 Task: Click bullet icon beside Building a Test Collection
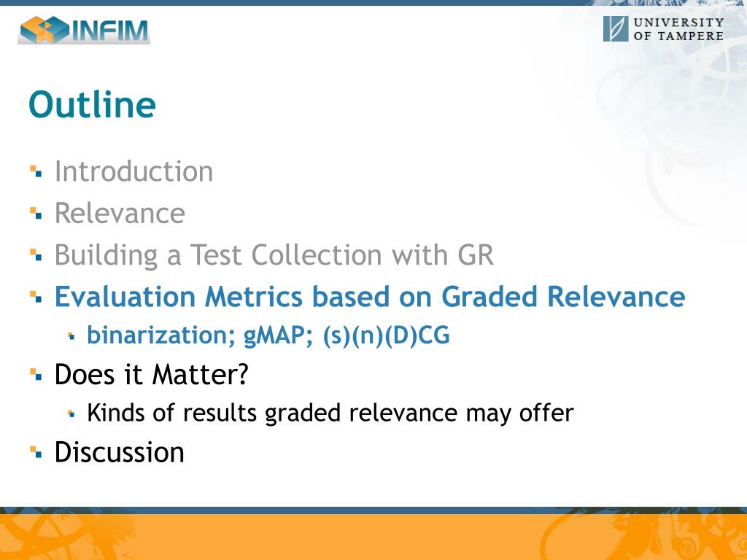pyautogui.click(x=36, y=255)
